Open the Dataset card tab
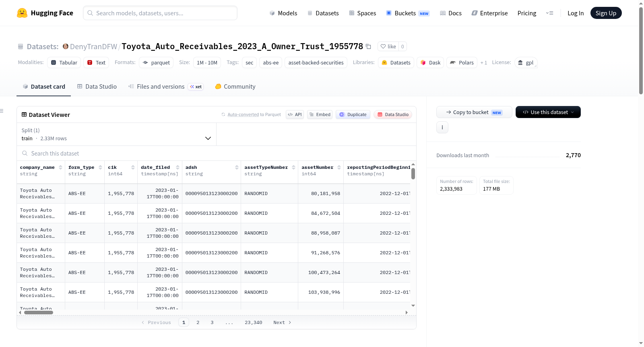 (43, 87)
